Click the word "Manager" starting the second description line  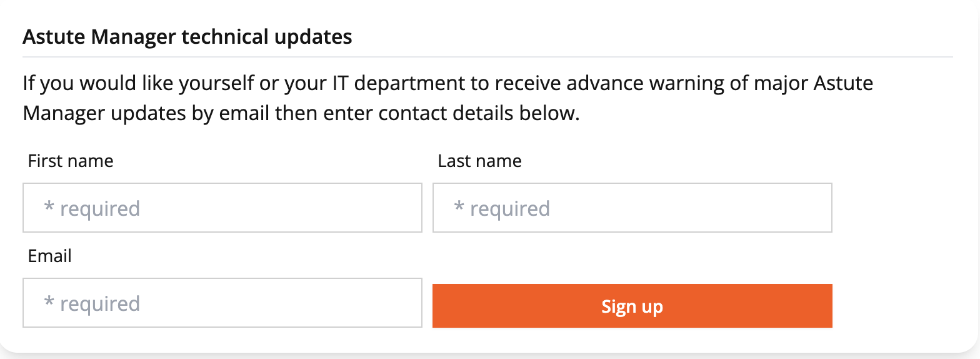[61, 114]
